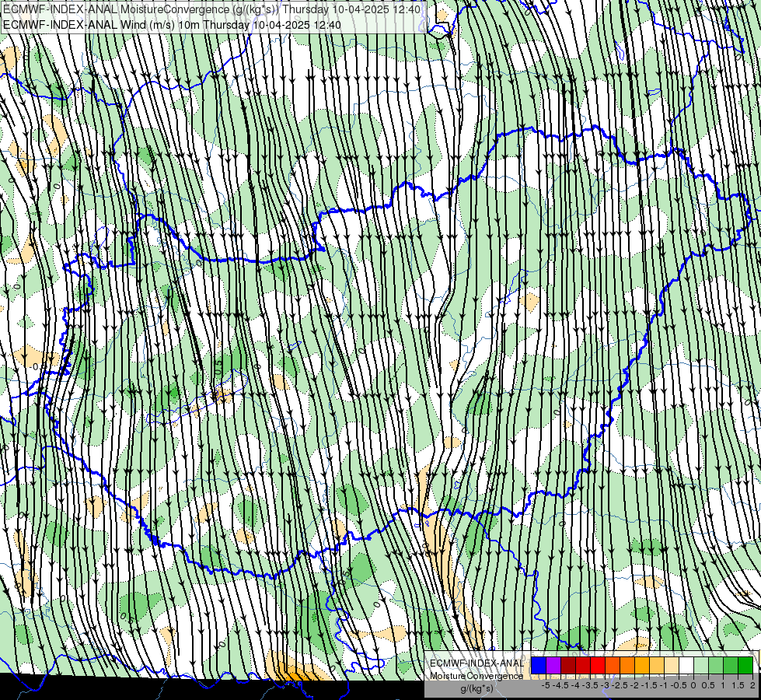Viewport: 761px width, 700px height.
Task: Click the legend title ECMWF-INDEX-ANAL
Action: coord(477,663)
